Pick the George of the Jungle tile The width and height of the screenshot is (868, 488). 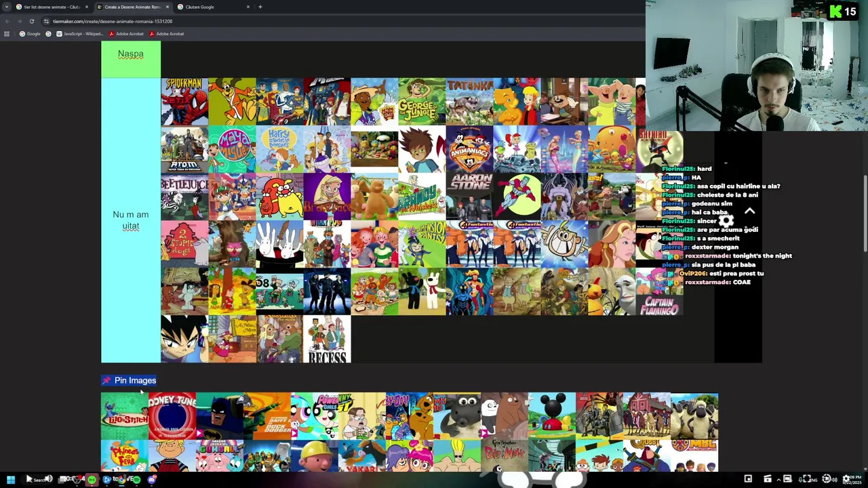coord(422,102)
